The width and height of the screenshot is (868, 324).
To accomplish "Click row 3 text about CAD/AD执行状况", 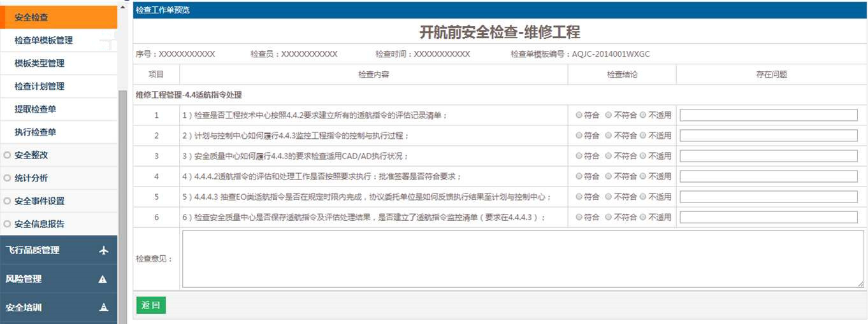I will click(295, 156).
